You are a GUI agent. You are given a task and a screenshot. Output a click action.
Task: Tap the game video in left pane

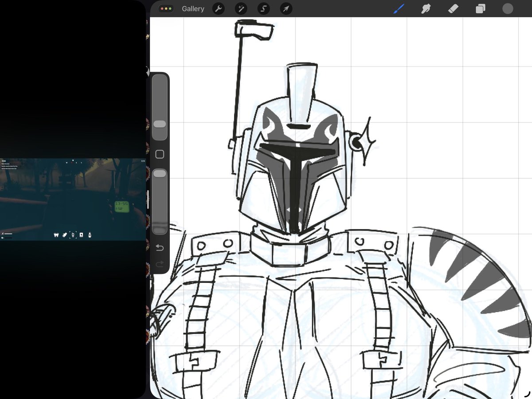pyautogui.click(x=73, y=199)
